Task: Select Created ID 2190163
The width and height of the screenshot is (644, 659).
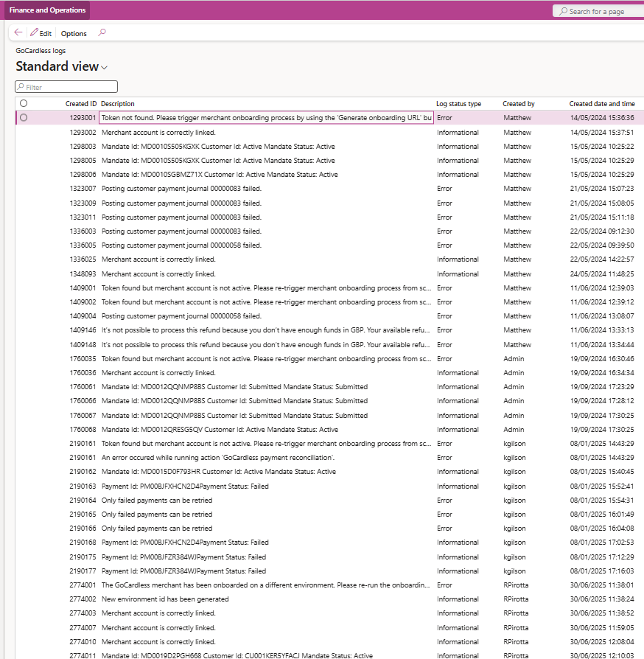Action: click(x=83, y=487)
